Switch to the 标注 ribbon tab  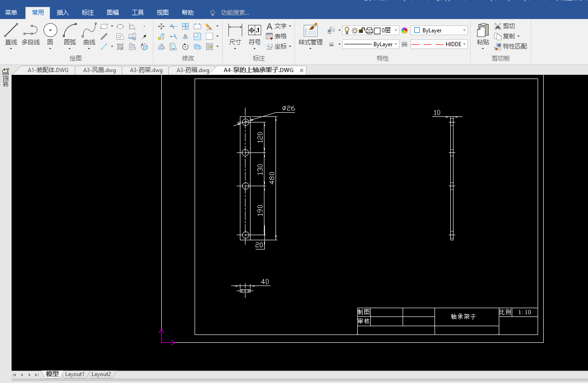pyautogui.click(x=88, y=13)
